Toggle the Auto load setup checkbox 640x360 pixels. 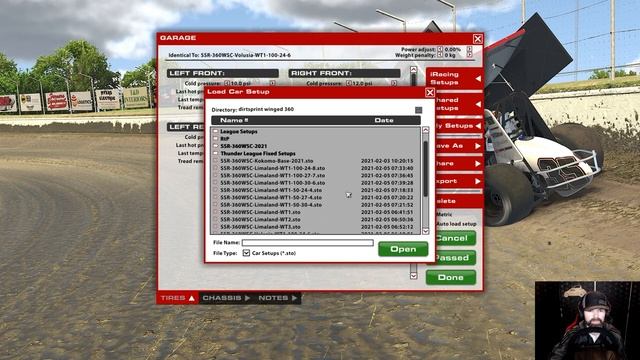[456, 224]
